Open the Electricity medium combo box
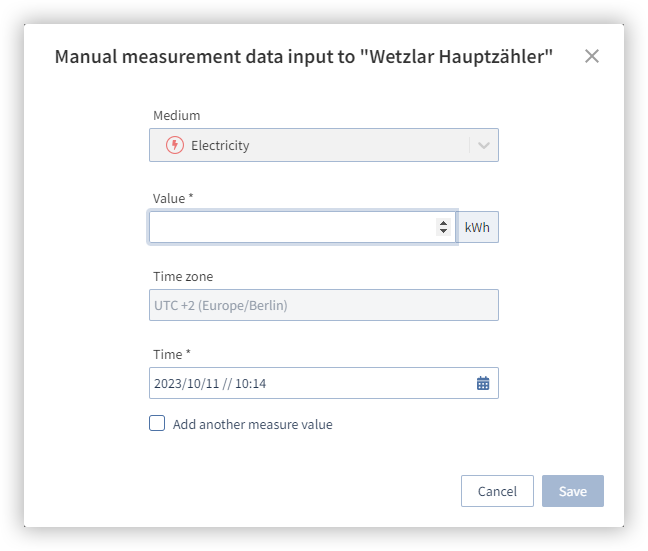This screenshot has height=551, width=648. click(324, 145)
